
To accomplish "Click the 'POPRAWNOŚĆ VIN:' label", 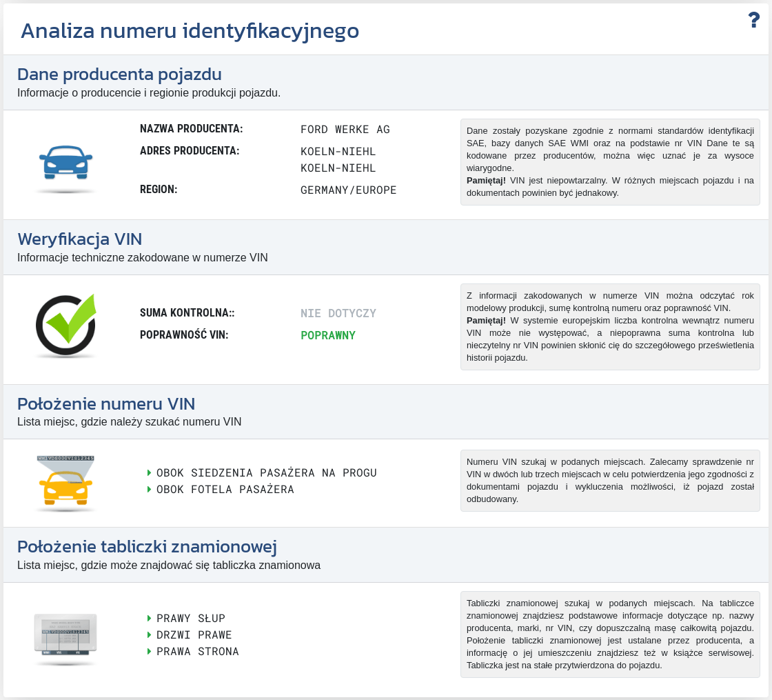I will coord(184,335).
